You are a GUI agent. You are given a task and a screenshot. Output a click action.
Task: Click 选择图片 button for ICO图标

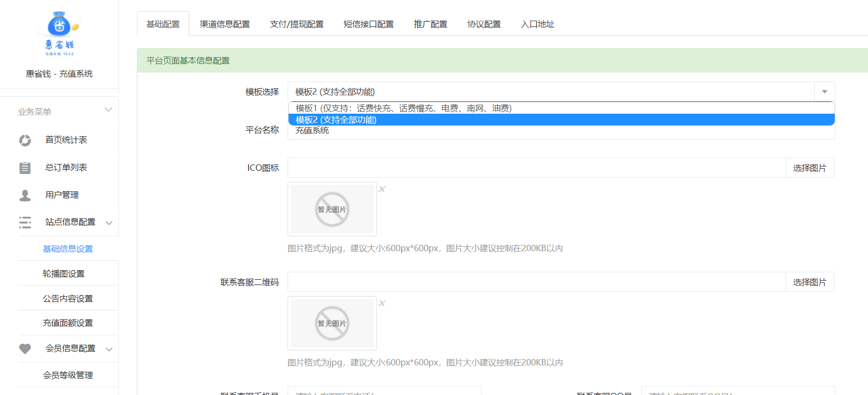tap(809, 168)
